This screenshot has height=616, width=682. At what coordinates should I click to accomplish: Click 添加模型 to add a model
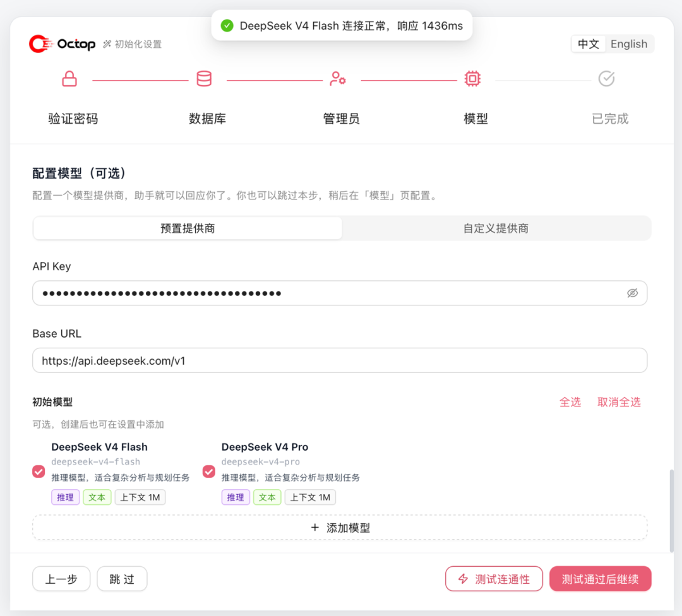pos(340,528)
